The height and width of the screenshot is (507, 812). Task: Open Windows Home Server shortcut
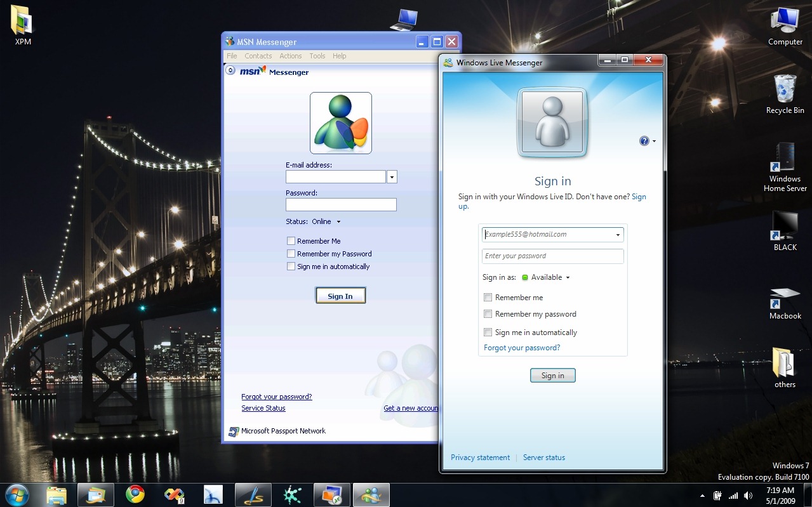click(x=785, y=167)
